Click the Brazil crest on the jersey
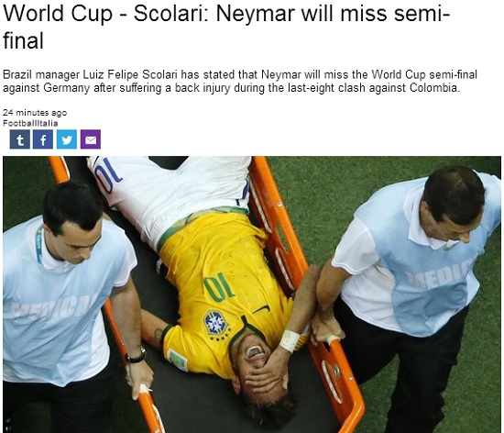 (216, 323)
